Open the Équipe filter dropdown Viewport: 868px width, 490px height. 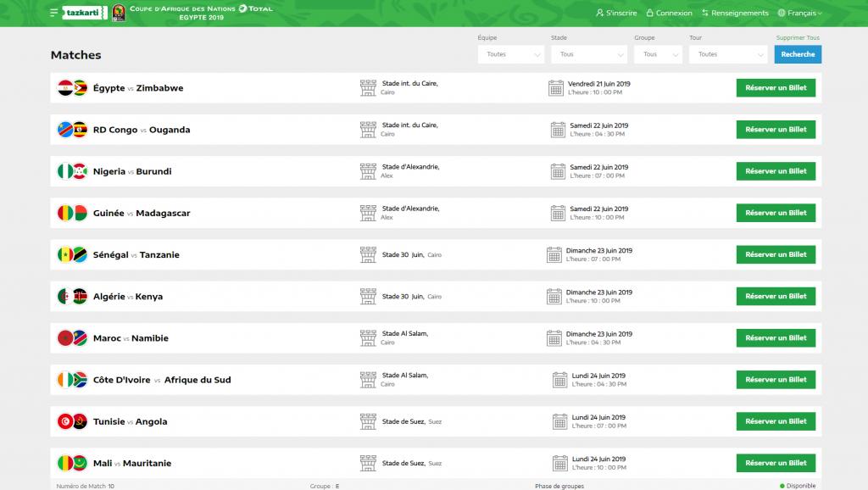(x=511, y=54)
